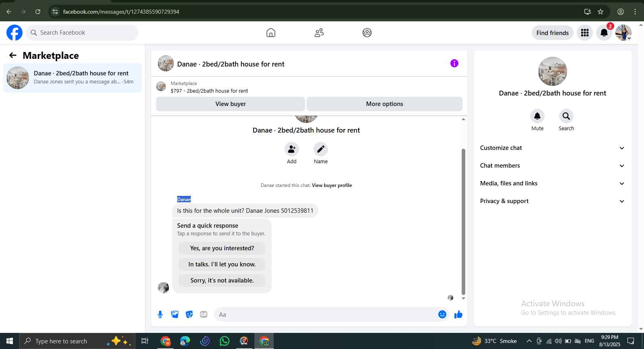Edit the chat name with pencil icon
This screenshot has height=349, width=644.
[x=321, y=149]
